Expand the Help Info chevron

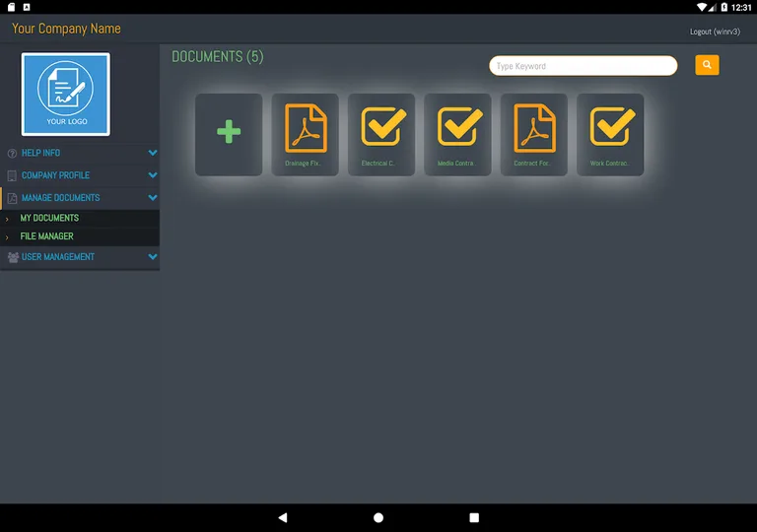(153, 153)
